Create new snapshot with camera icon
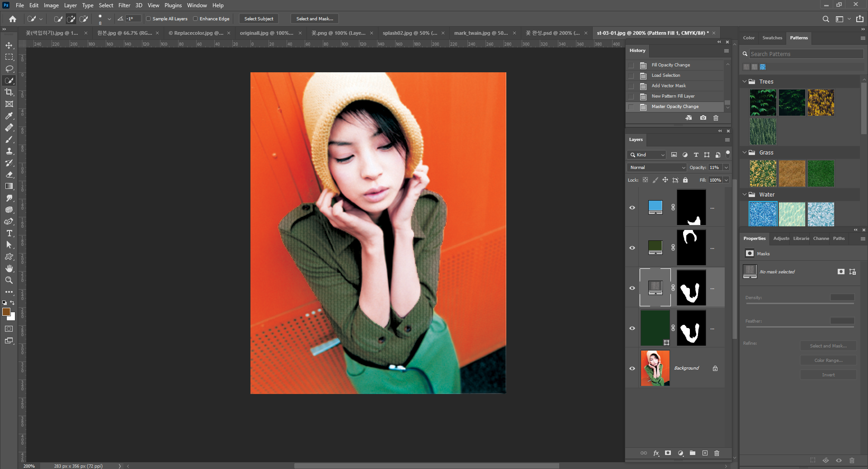 click(x=703, y=118)
